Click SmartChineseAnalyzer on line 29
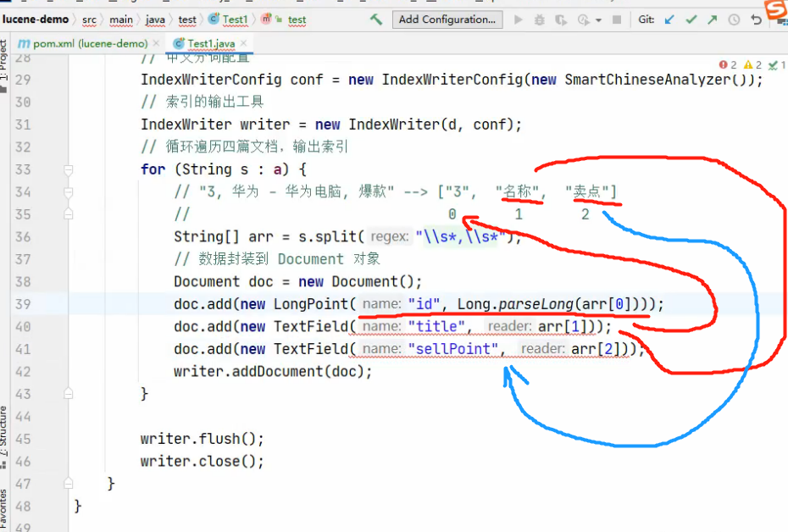Viewport: 788px width, 532px height. click(647, 80)
